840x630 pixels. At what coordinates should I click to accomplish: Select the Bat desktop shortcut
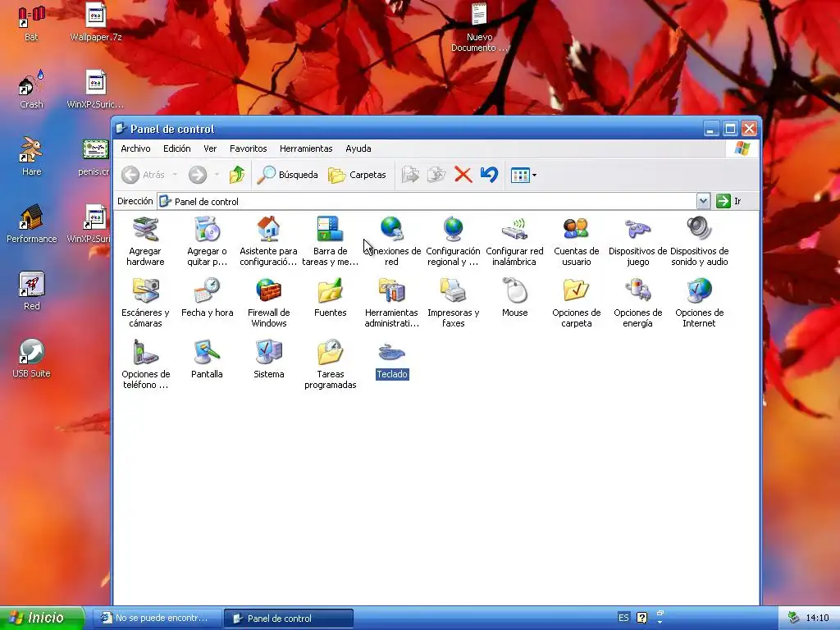[x=31, y=24]
